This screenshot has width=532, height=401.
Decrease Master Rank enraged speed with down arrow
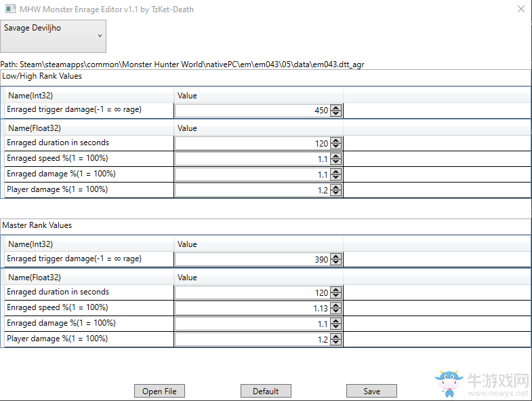(x=336, y=311)
